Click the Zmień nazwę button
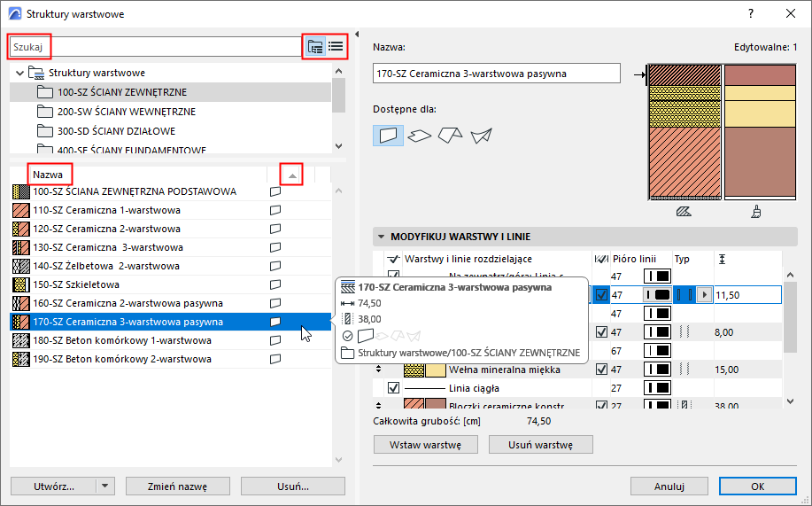The image size is (812, 506). [x=178, y=487]
